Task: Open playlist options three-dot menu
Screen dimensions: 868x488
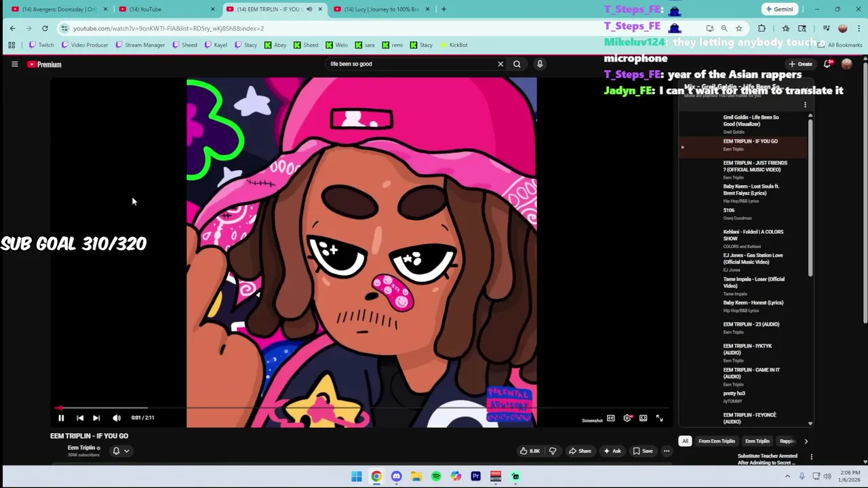Action: (805, 105)
